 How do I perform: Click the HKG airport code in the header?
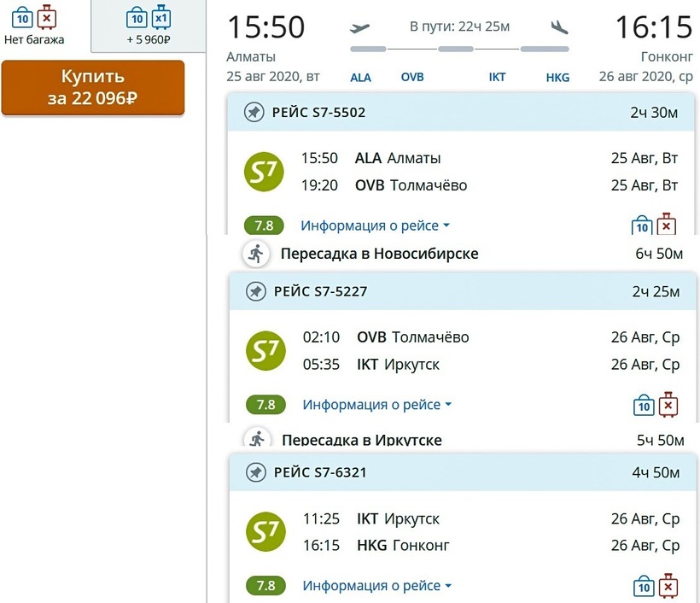[557, 77]
